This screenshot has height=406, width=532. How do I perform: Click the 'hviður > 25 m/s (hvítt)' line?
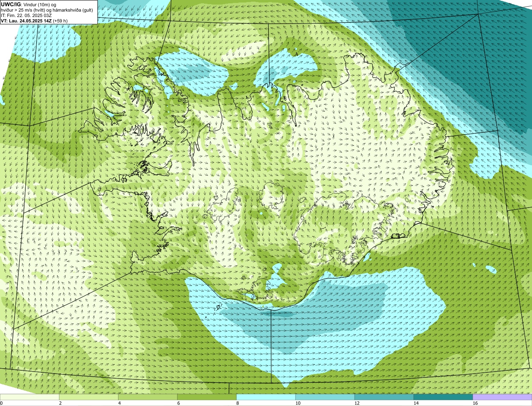pyautogui.click(x=47, y=10)
